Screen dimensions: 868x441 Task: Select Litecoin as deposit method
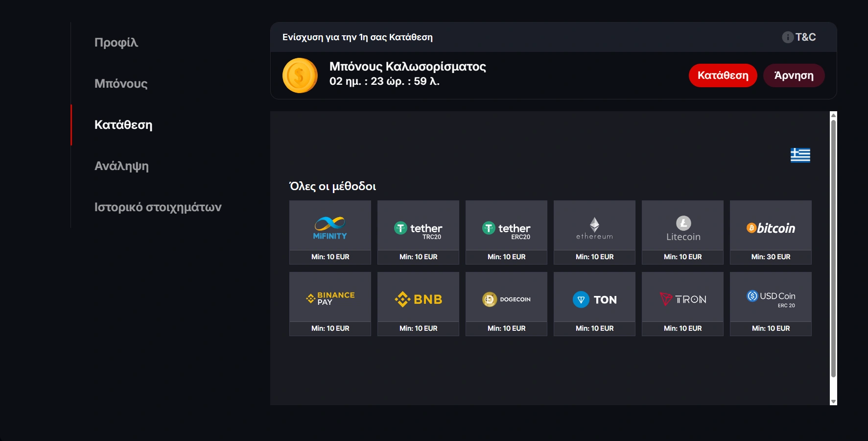click(x=682, y=232)
